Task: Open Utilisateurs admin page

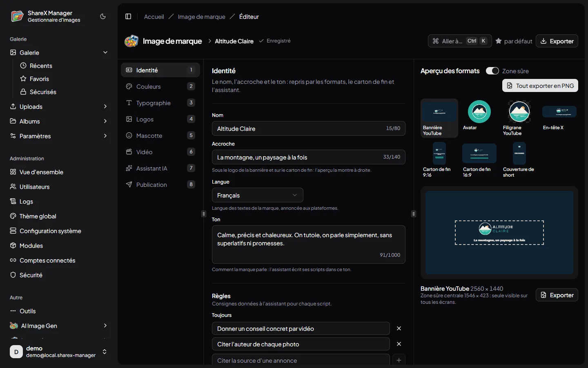Action: [x=59, y=187]
